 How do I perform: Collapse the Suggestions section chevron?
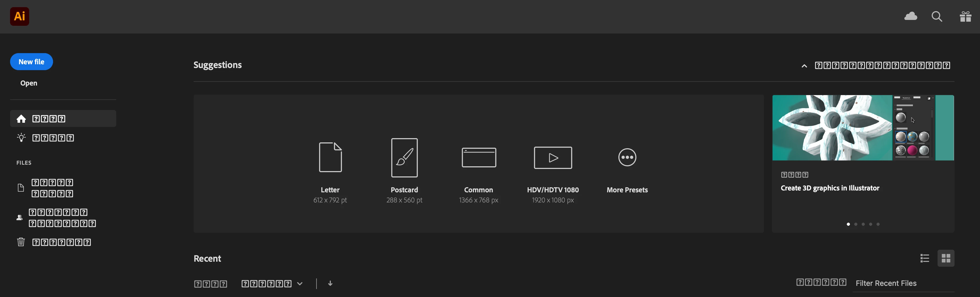(x=804, y=66)
